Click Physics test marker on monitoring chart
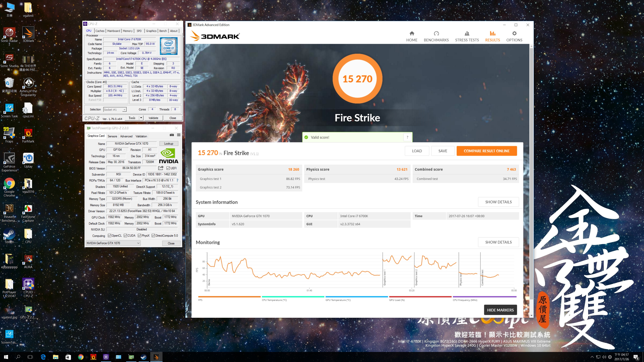Viewport: 644px width, 362px height. pyautogui.click(x=461, y=279)
